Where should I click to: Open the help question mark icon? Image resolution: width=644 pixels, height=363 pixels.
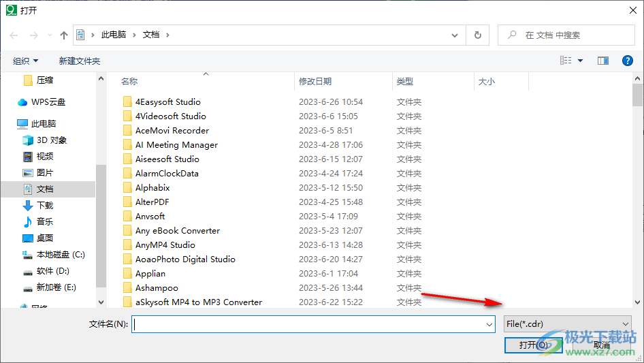click(x=627, y=61)
